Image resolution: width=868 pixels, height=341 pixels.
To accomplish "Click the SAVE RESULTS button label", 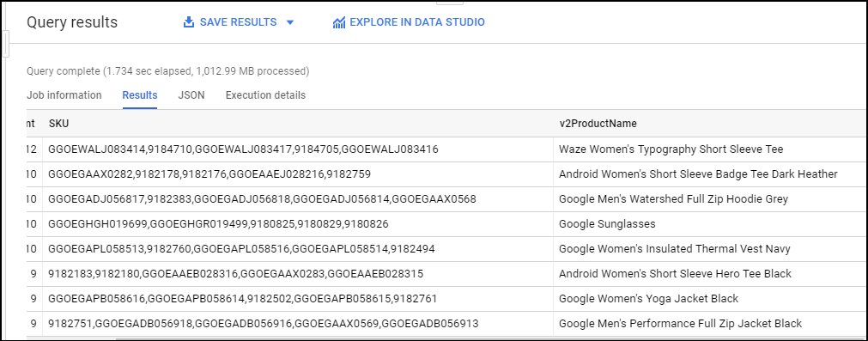I will 238,22.
